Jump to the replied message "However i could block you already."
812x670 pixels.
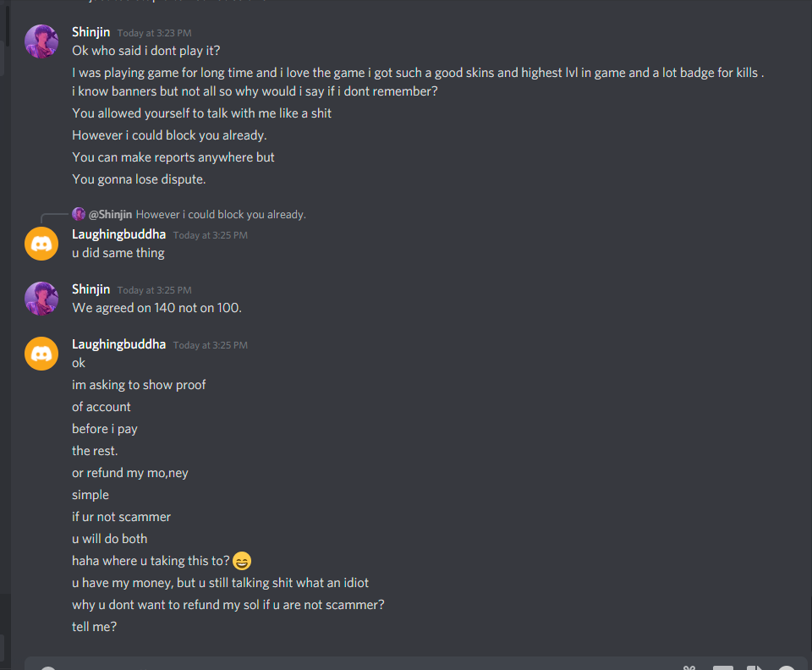click(221, 214)
